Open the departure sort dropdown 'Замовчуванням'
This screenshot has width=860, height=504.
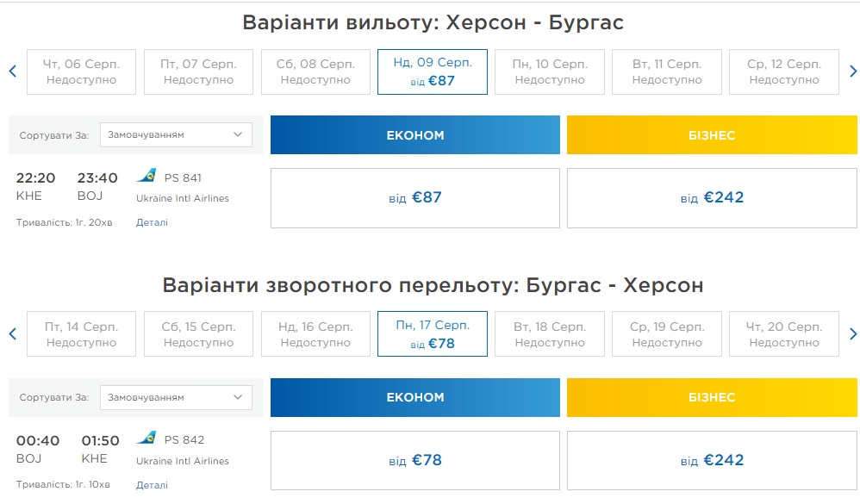coord(176,134)
